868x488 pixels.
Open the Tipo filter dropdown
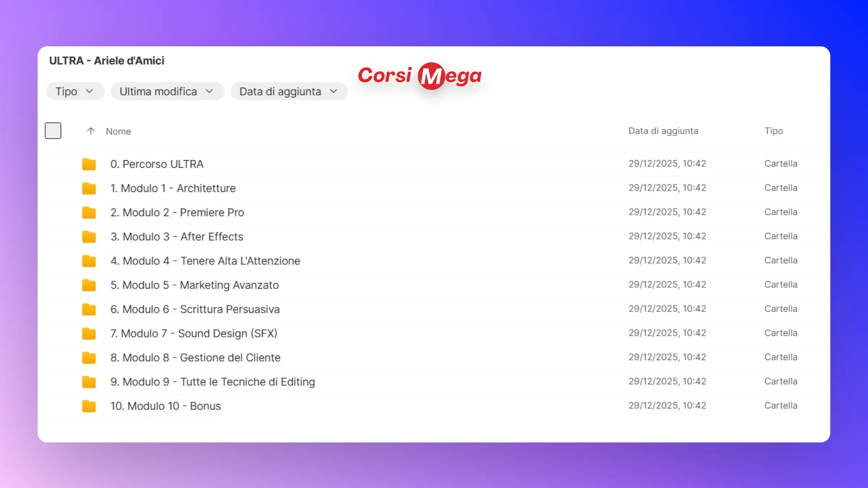click(75, 91)
